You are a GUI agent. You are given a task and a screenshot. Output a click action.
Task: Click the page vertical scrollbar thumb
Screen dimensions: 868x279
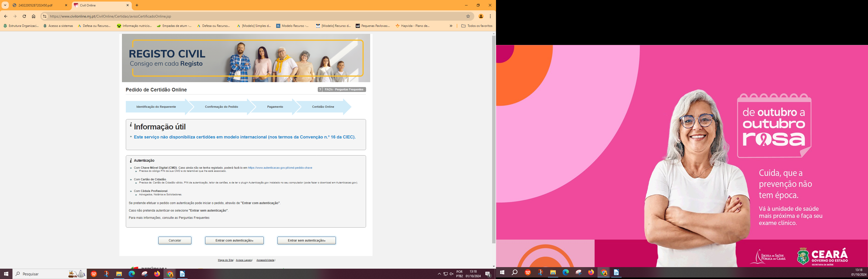click(x=494, y=139)
